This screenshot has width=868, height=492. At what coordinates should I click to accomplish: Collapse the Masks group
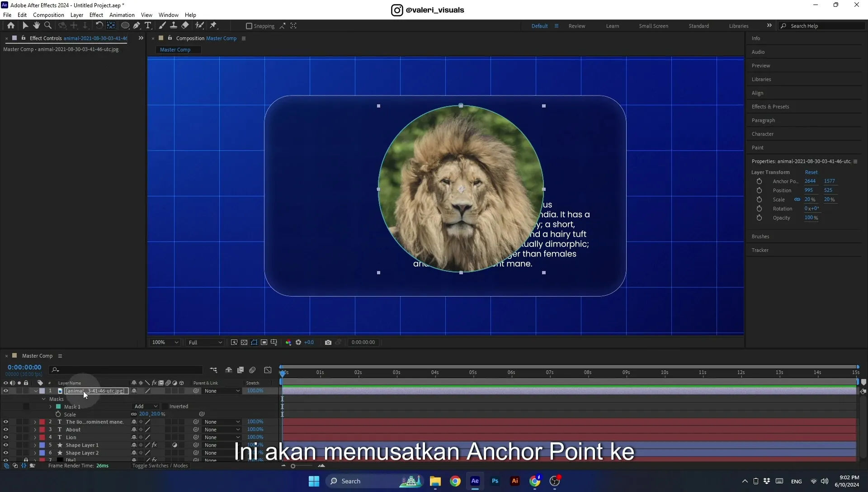point(43,399)
